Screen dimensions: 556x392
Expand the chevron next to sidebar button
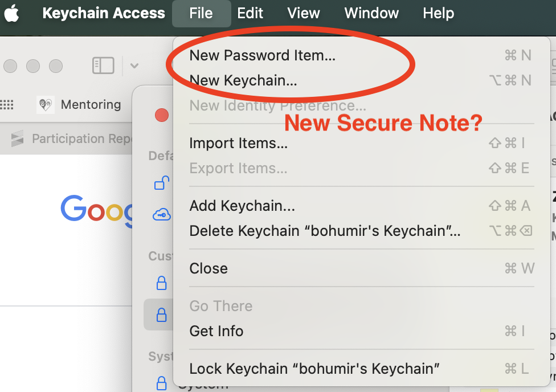pyautogui.click(x=134, y=66)
